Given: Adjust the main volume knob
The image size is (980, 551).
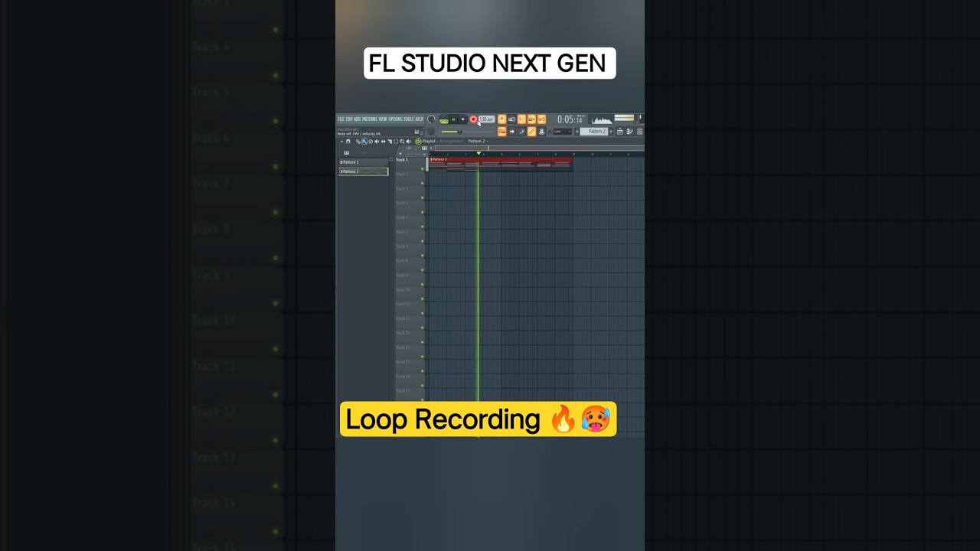Looking at the screenshot, I should tap(431, 119).
